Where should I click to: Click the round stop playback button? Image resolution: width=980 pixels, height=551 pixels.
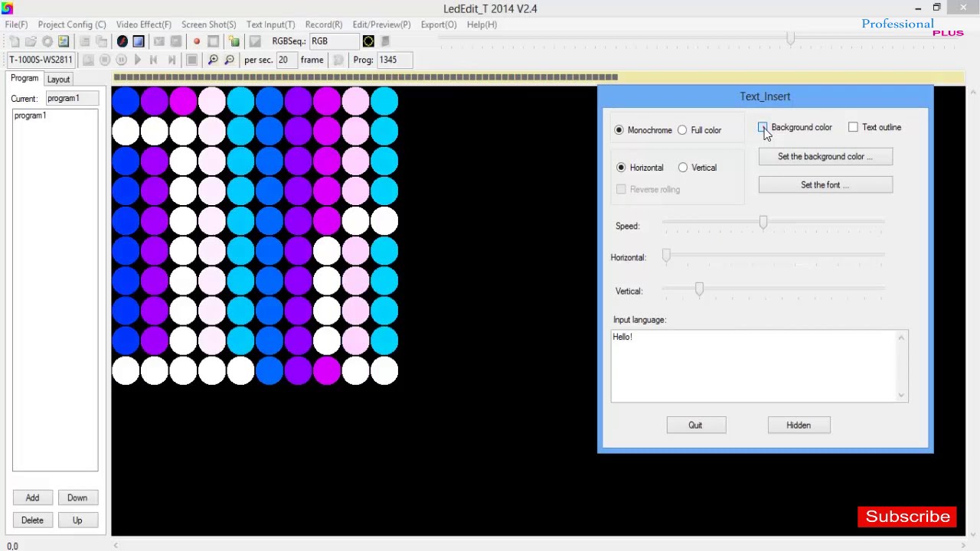105,60
